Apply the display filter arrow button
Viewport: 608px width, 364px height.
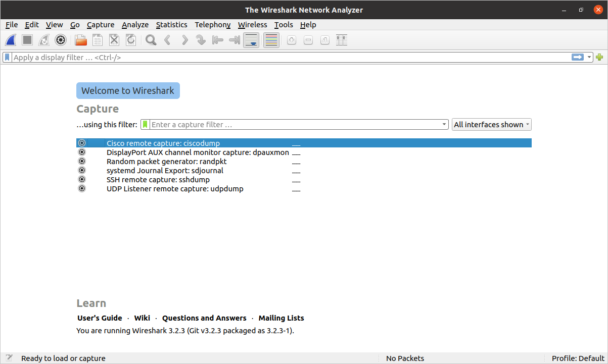578,58
